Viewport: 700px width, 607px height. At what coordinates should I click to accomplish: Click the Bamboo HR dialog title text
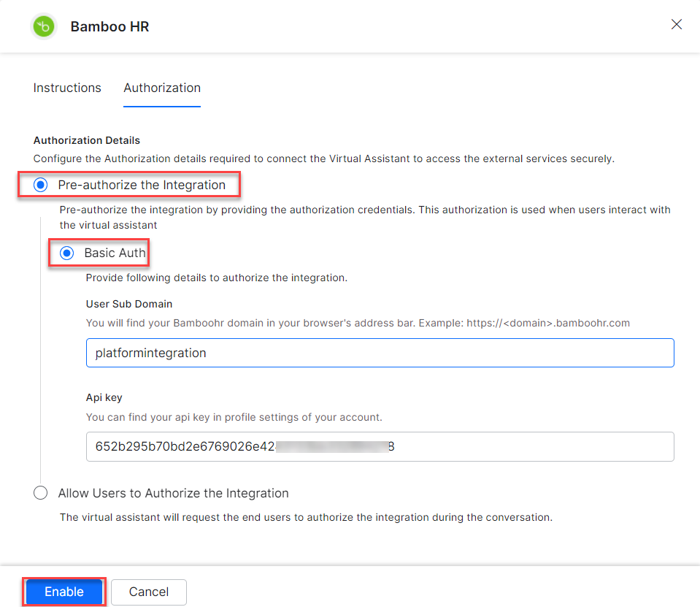pyautogui.click(x=109, y=27)
